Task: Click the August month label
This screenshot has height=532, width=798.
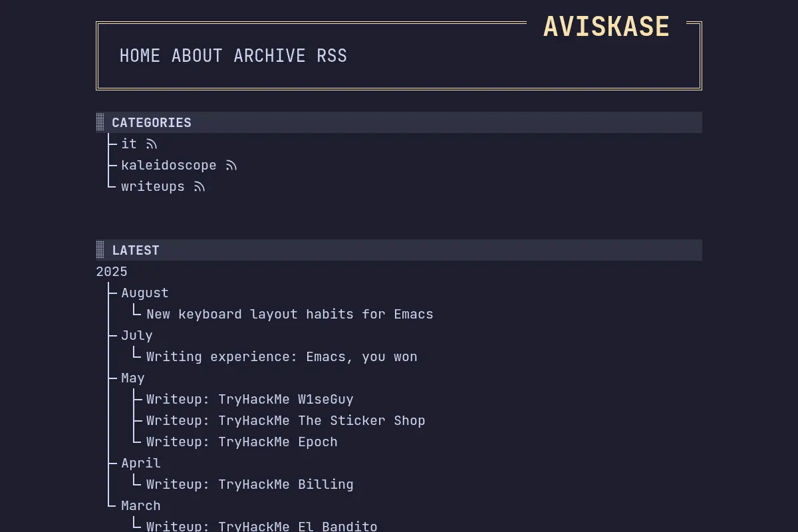Action: coord(145,293)
